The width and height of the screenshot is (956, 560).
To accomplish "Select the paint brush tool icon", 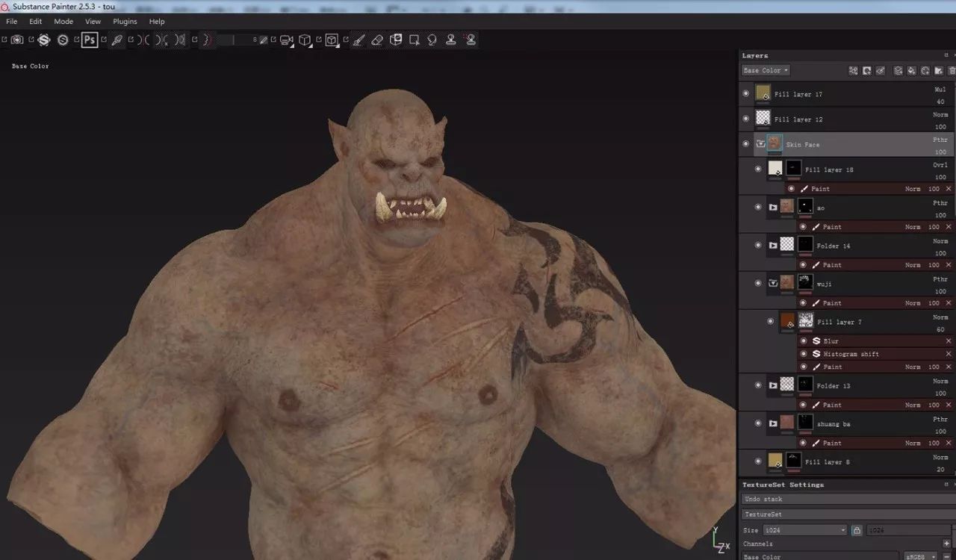I will click(x=358, y=40).
